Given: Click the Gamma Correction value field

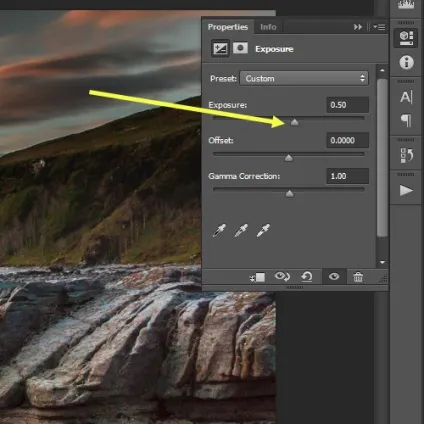Looking at the screenshot, I should [x=348, y=176].
